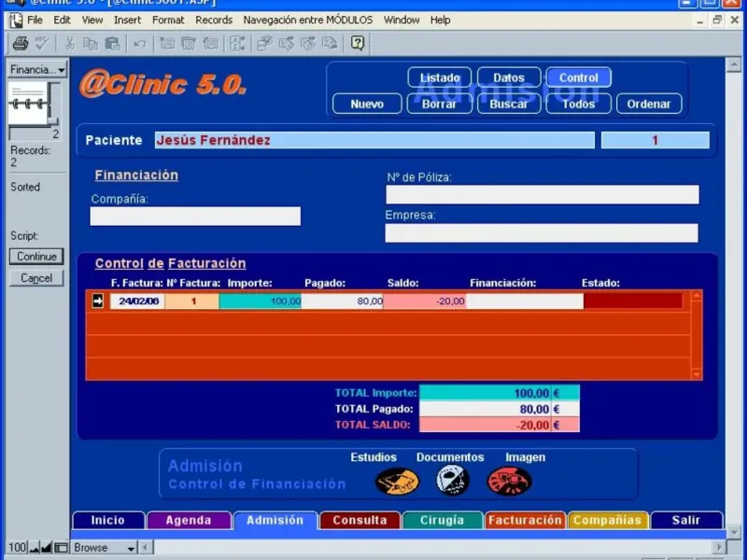This screenshot has height=560, width=747.
Task: Click the Cut scissors icon
Action: [x=69, y=44]
